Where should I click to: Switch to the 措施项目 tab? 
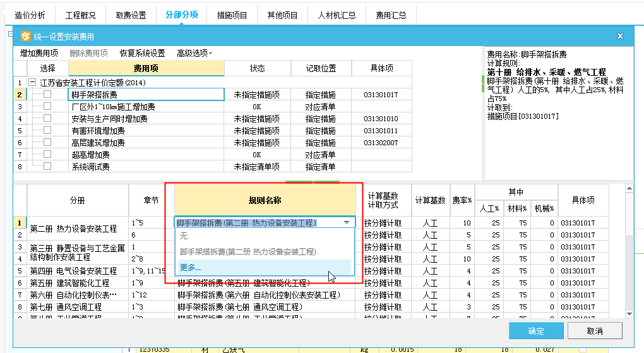232,15
